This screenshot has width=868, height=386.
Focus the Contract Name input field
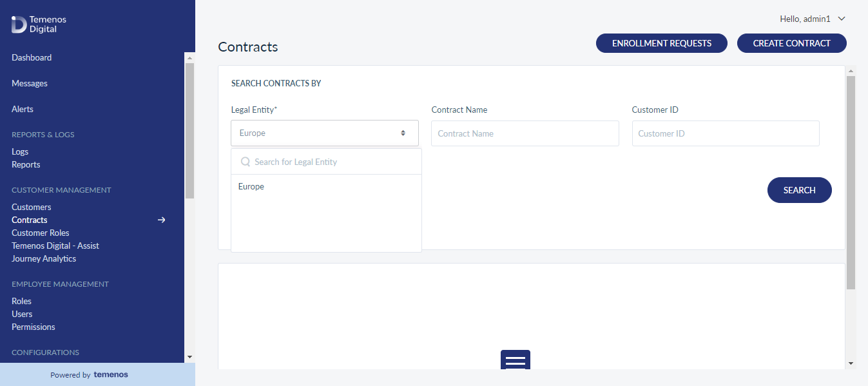(525, 133)
